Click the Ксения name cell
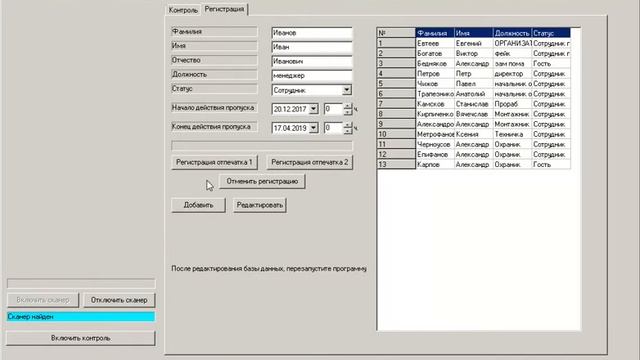The height and width of the screenshot is (360, 640). 473,134
